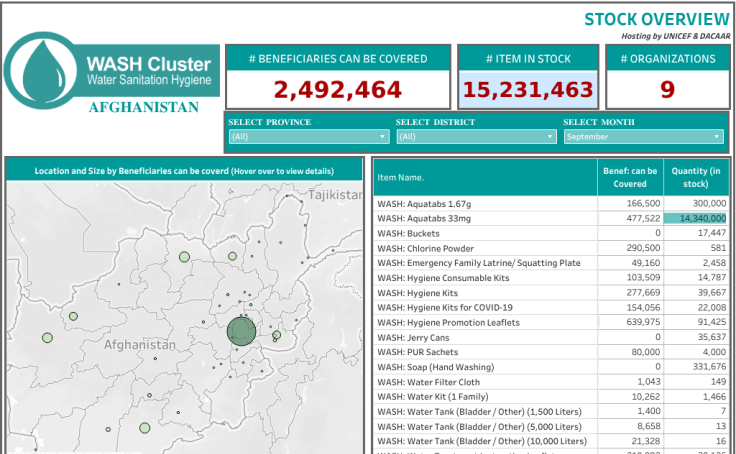Screen dimensions: 736x454
Task: Click the Benef: can be Covered header
Action: pos(630,177)
